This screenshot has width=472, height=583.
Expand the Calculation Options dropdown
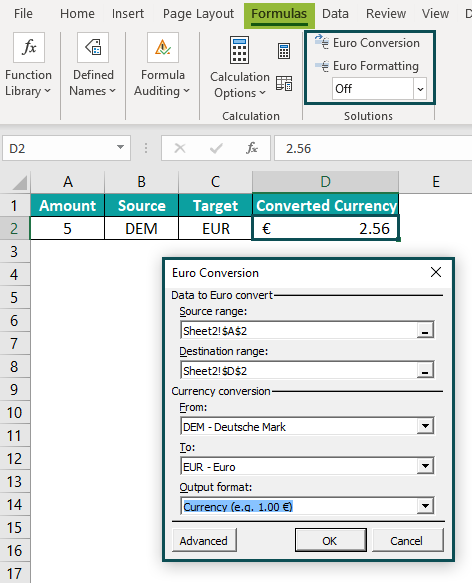pyautogui.click(x=263, y=93)
